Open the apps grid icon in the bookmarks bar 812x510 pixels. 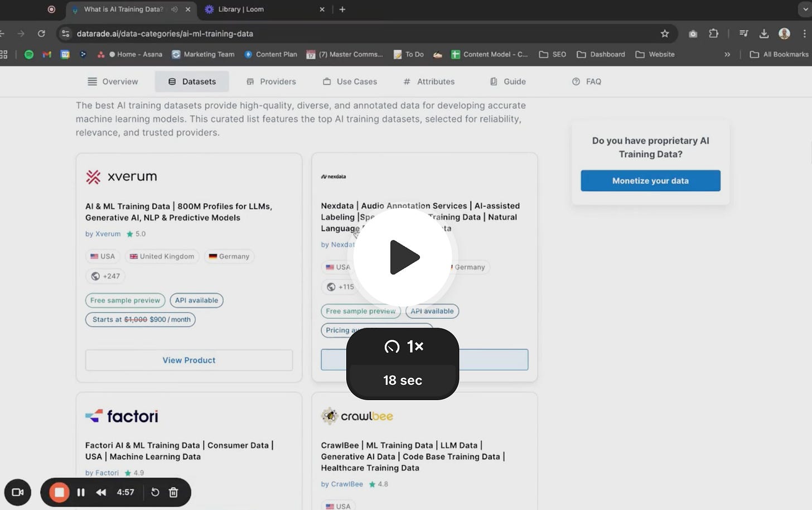coord(3,54)
